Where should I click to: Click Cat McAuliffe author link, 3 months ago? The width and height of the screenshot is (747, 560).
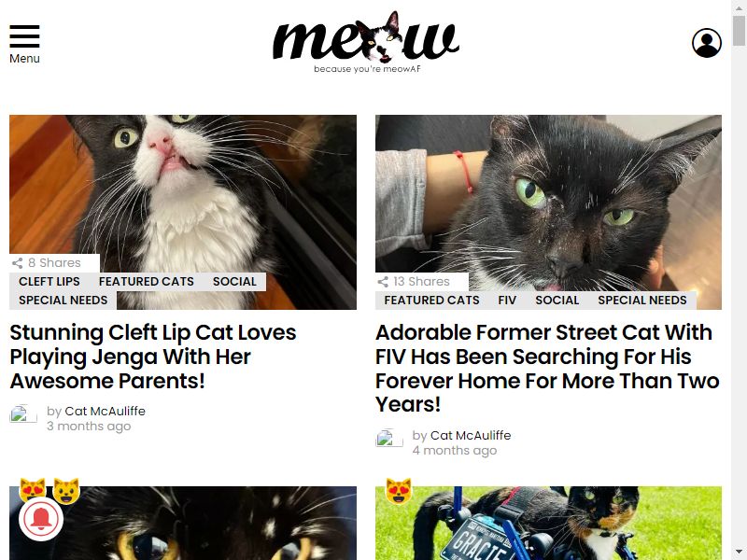105,411
